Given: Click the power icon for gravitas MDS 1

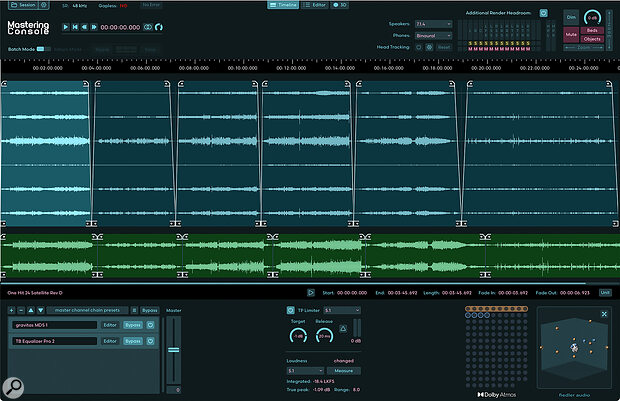Looking at the screenshot, I should coord(151,325).
